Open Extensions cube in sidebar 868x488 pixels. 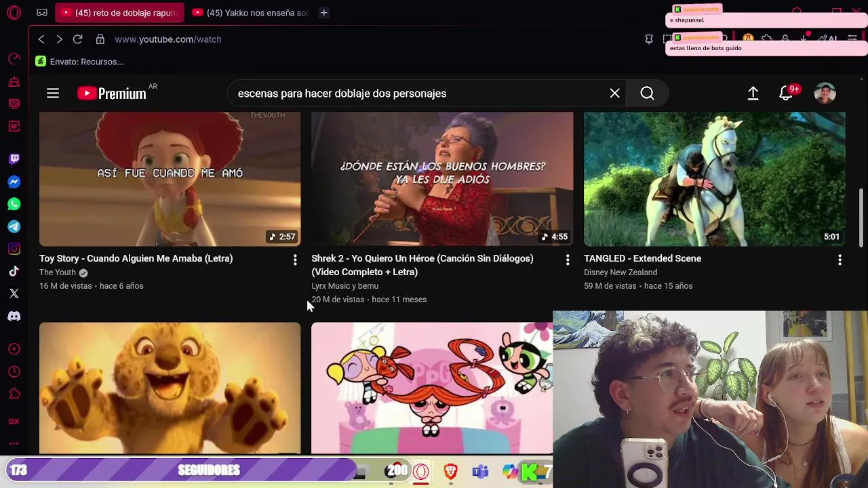[14, 394]
